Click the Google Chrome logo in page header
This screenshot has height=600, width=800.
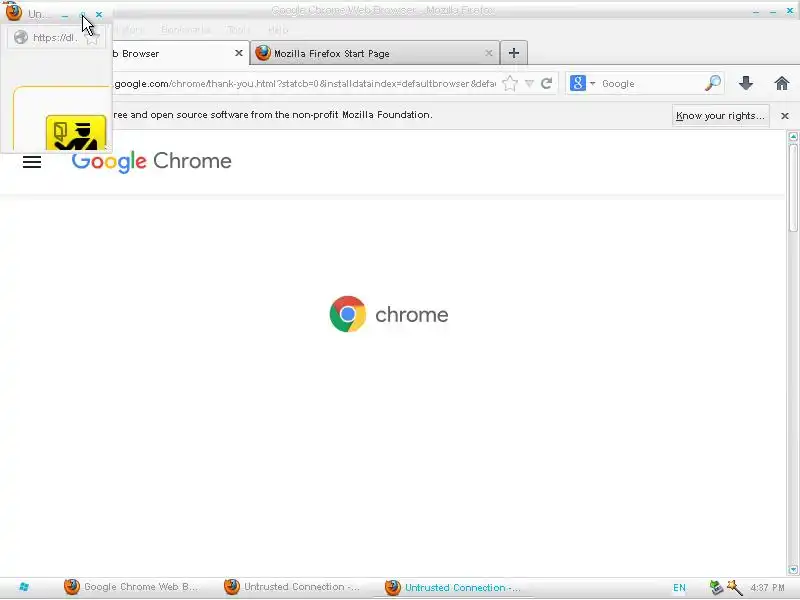(152, 161)
